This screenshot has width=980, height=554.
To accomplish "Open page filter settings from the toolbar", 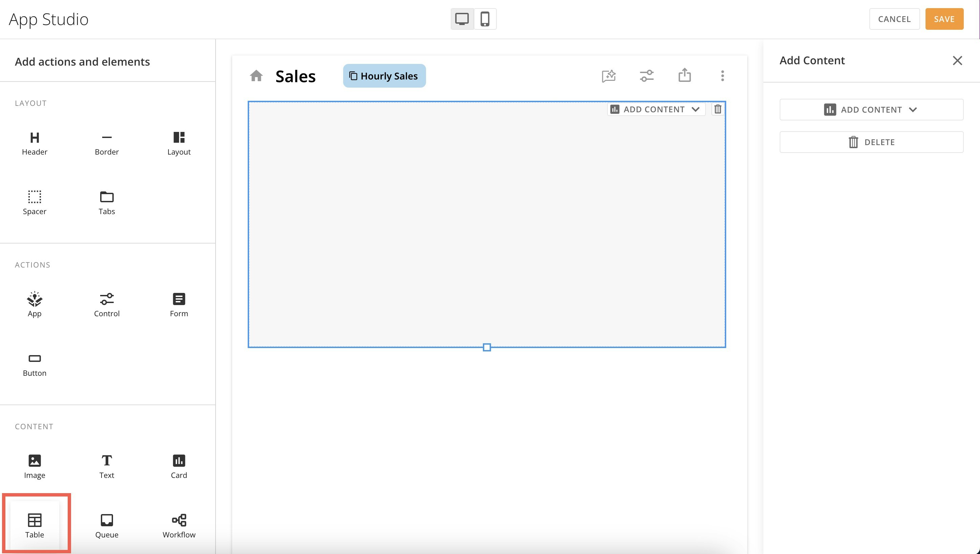I will (x=647, y=76).
